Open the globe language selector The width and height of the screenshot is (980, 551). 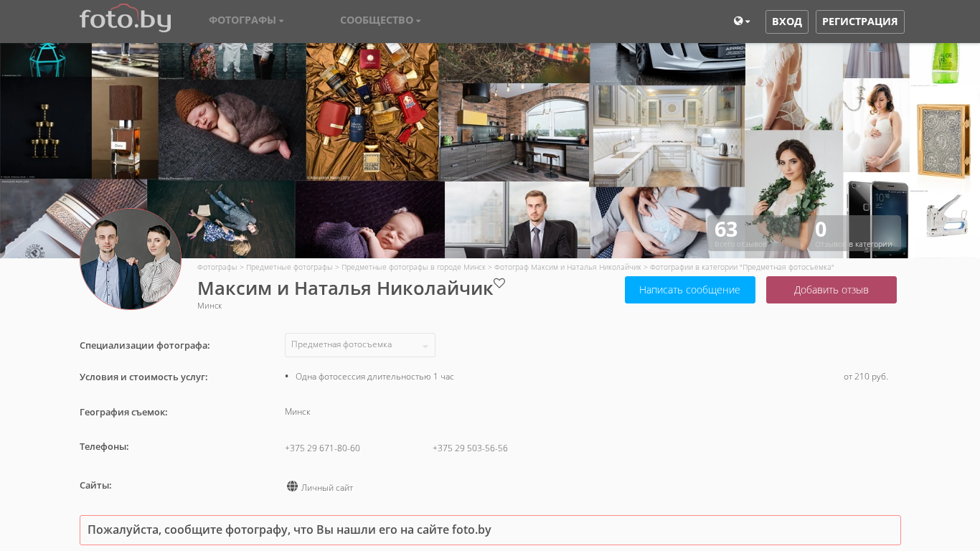741,22
